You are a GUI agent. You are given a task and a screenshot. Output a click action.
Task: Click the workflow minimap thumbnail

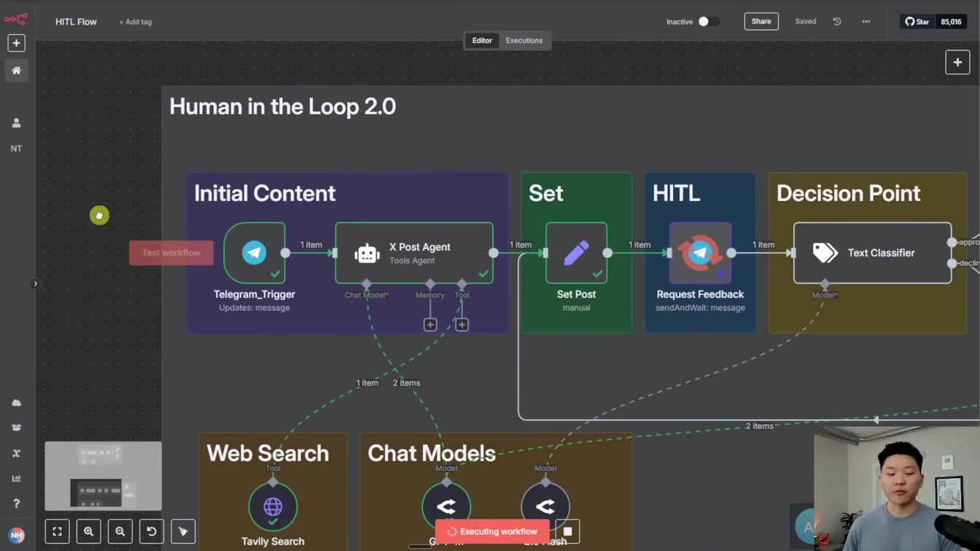[103, 476]
